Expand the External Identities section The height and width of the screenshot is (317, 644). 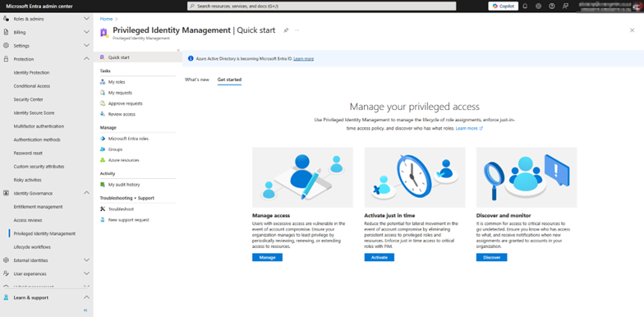tap(86, 260)
